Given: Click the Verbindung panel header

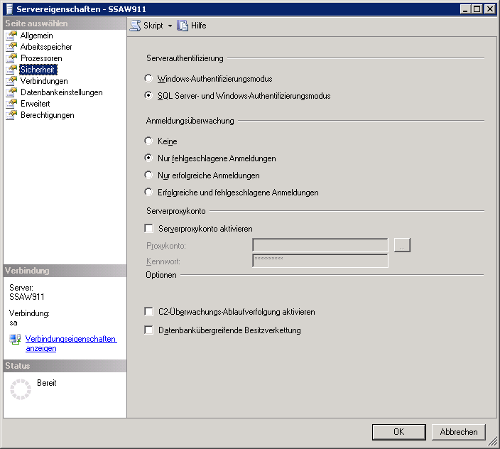Looking at the screenshot, I should pyautogui.click(x=65, y=271).
